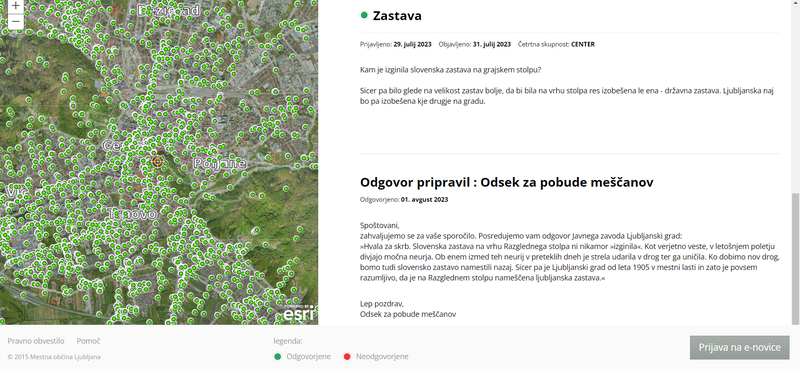This screenshot has width=800, height=370.
Task: Click green status dot beside Zastava title
Action: click(x=364, y=15)
